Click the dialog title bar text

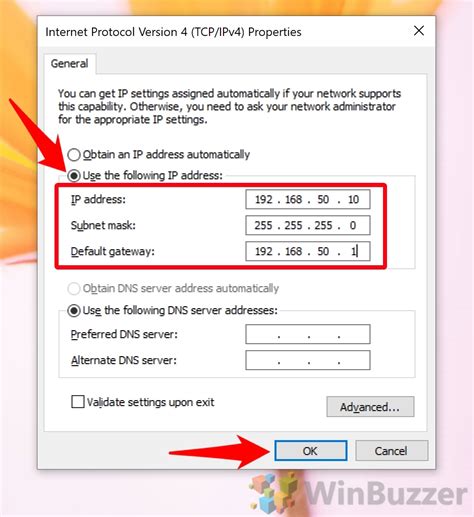point(173,32)
